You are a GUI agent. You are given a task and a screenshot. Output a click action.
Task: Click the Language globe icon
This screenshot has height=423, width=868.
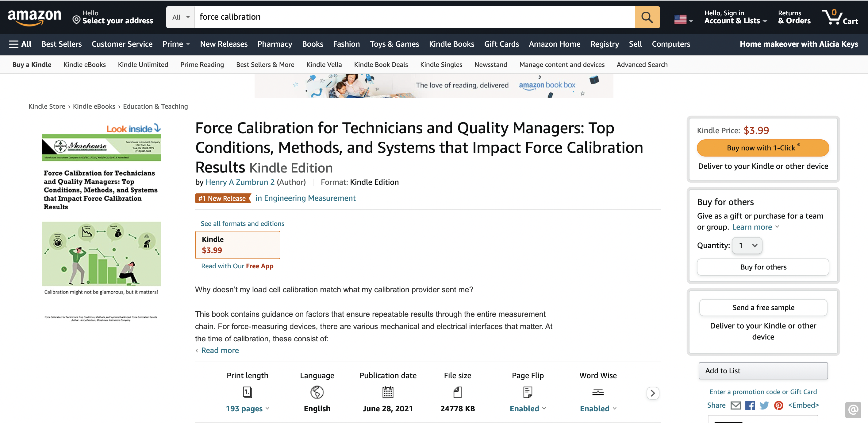point(317,392)
